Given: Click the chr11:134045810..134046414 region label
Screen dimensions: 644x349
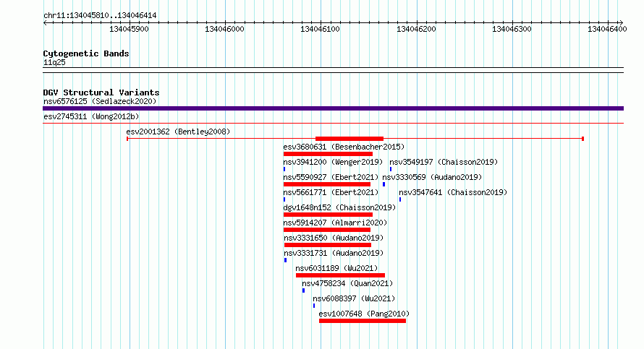Looking at the screenshot, I should [100, 15].
